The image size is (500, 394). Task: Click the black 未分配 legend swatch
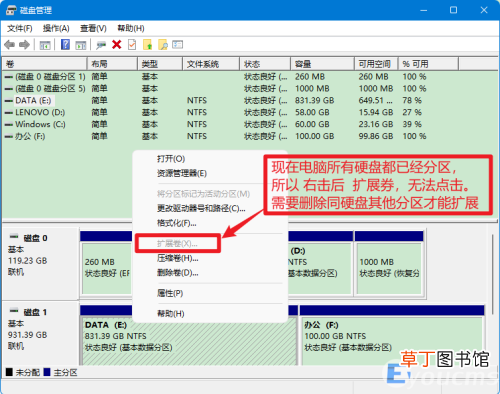point(9,372)
